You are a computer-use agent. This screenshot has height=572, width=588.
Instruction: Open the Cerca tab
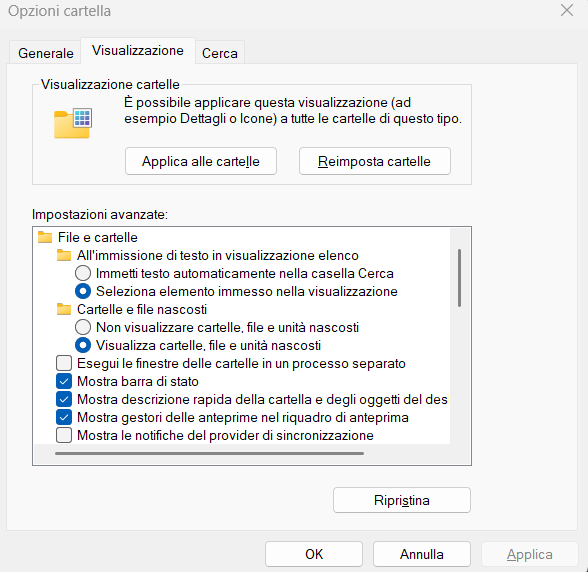coord(220,53)
